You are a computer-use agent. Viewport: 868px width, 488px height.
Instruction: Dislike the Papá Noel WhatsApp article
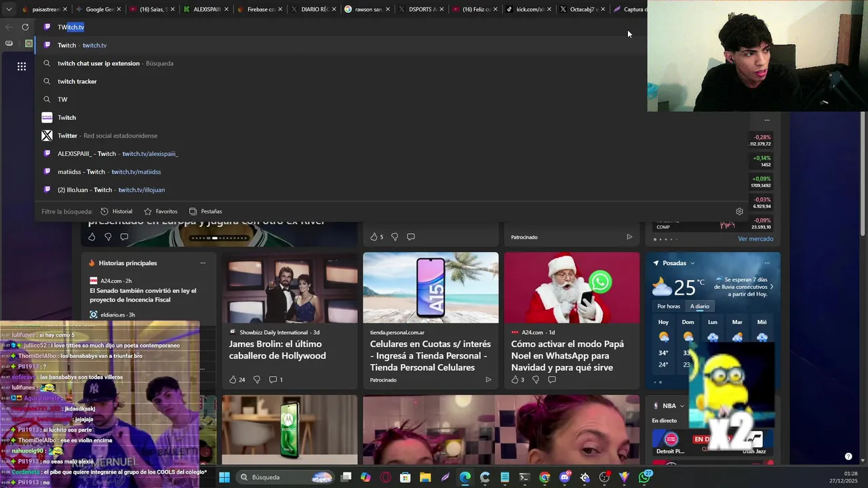click(x=535, y=380)
